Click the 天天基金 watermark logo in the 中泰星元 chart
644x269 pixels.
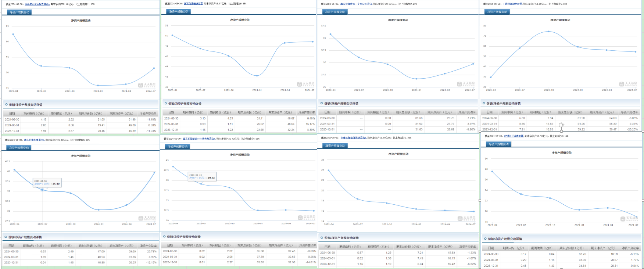147,85
